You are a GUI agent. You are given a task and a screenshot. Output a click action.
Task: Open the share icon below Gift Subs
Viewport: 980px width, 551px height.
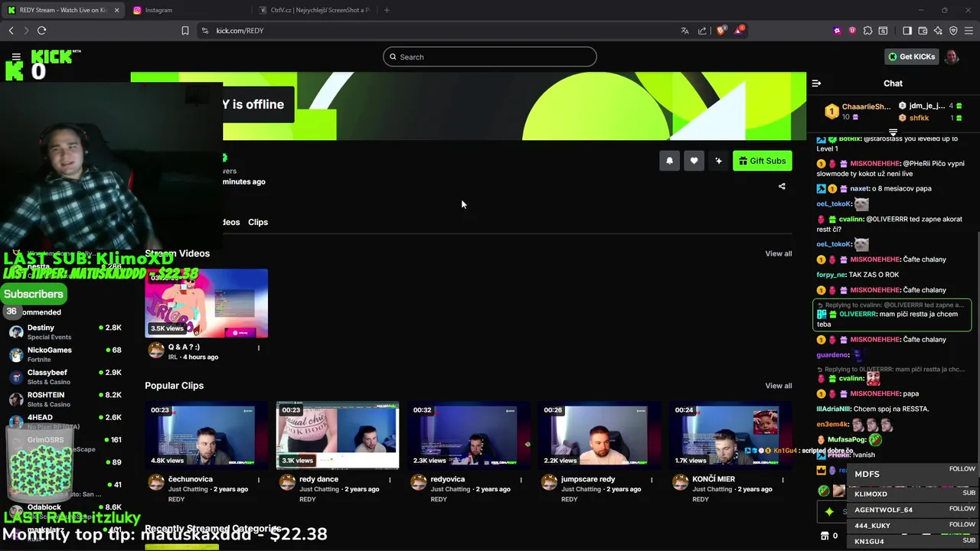[x=782, y=186]
